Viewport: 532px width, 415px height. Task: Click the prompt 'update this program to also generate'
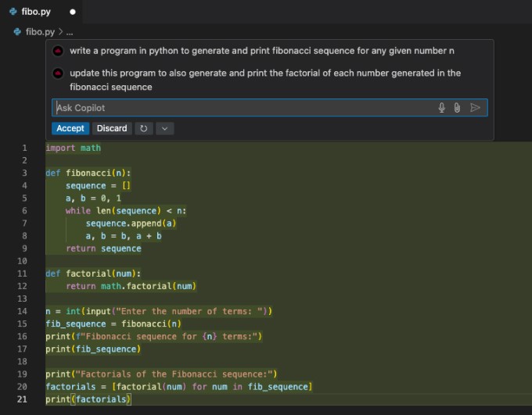265,80
